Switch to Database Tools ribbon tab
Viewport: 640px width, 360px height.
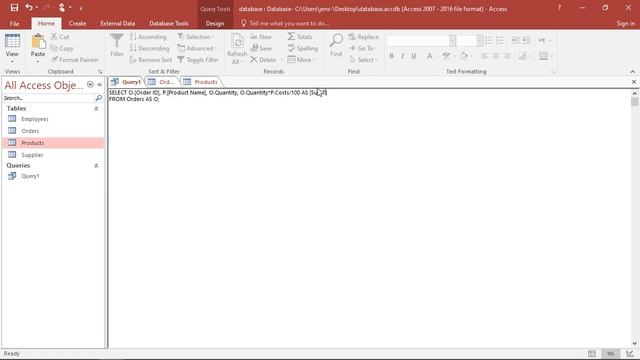point(169,23)
